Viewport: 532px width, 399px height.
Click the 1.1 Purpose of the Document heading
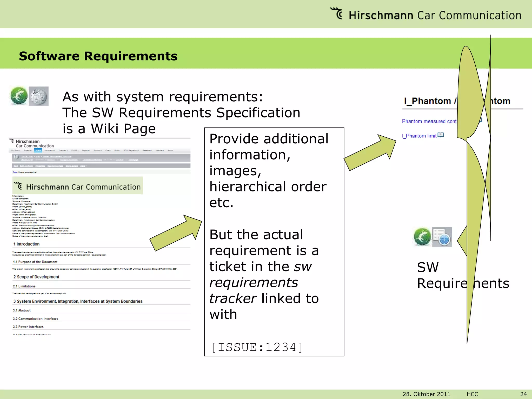(x=35, y=262)
